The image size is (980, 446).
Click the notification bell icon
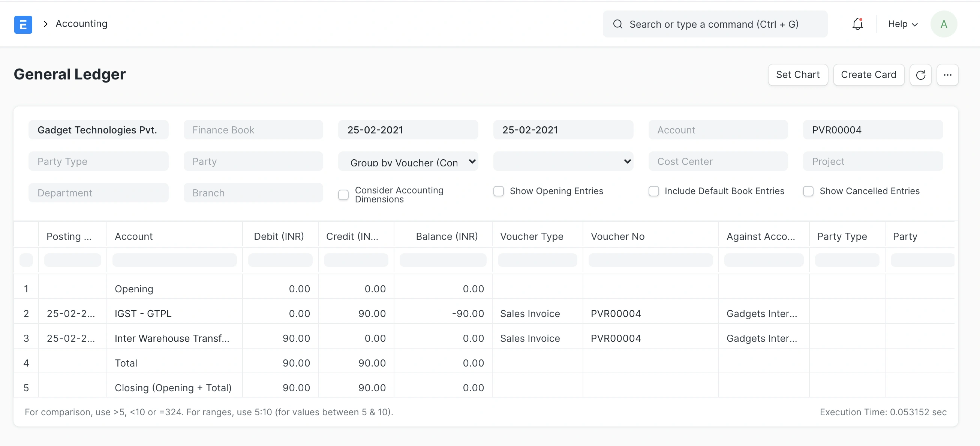[x=857, y=24]
